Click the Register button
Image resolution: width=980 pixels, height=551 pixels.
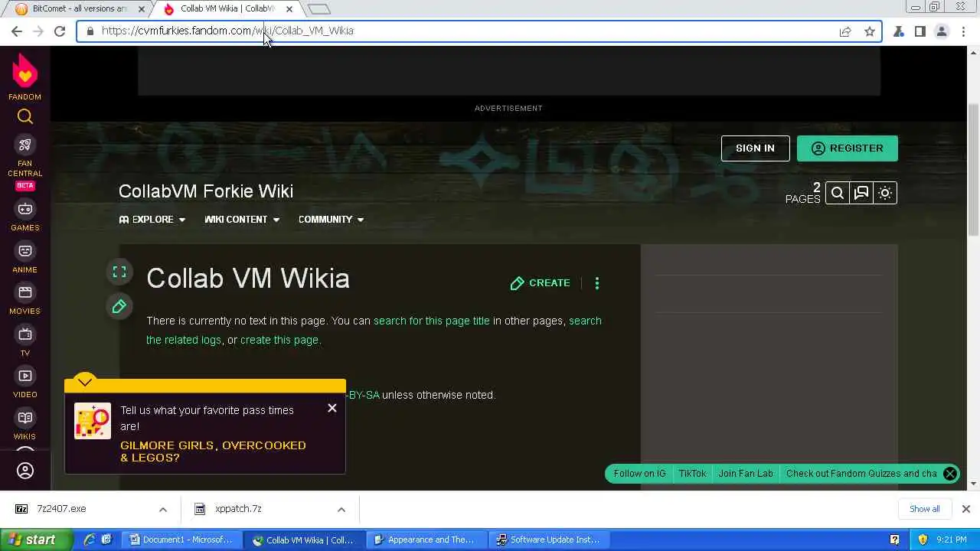847,148
